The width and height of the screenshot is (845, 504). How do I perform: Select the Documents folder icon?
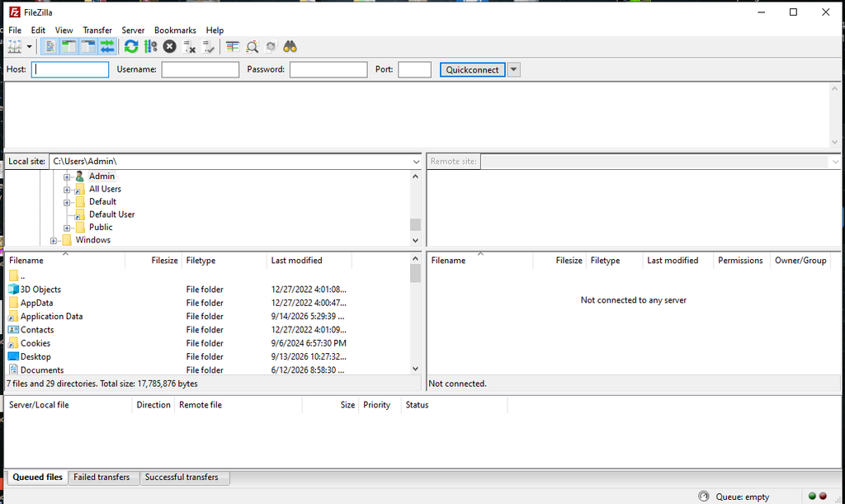tap(13, 370)
